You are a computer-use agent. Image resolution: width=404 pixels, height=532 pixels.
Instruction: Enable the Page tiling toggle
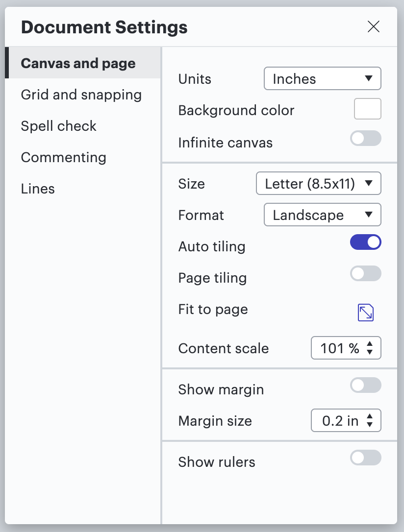(x=365, y=273)
